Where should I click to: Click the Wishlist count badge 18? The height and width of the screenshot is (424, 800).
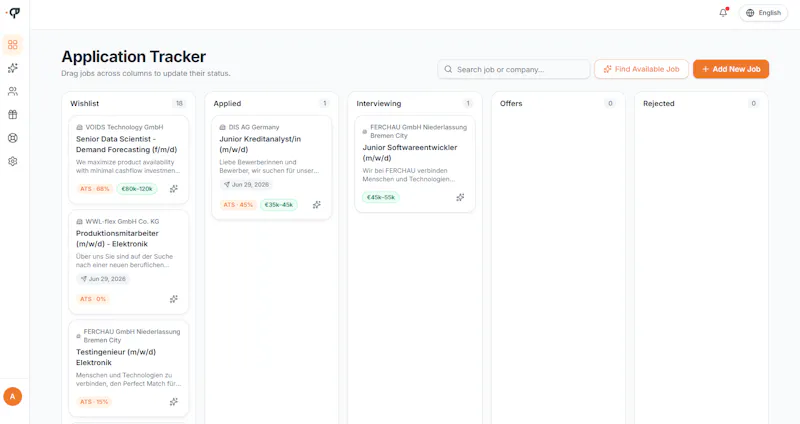click(179, 104)
